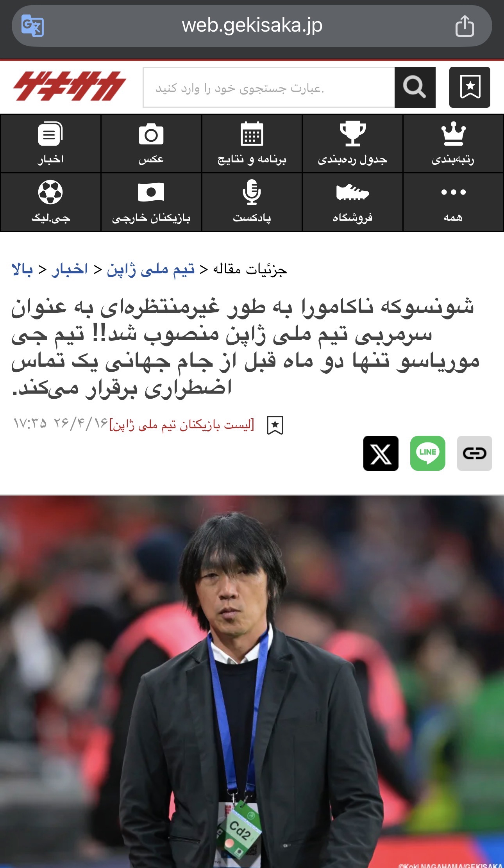
Task: Select برنامه و نتایج schedule tile
Action: coord(252,144)
